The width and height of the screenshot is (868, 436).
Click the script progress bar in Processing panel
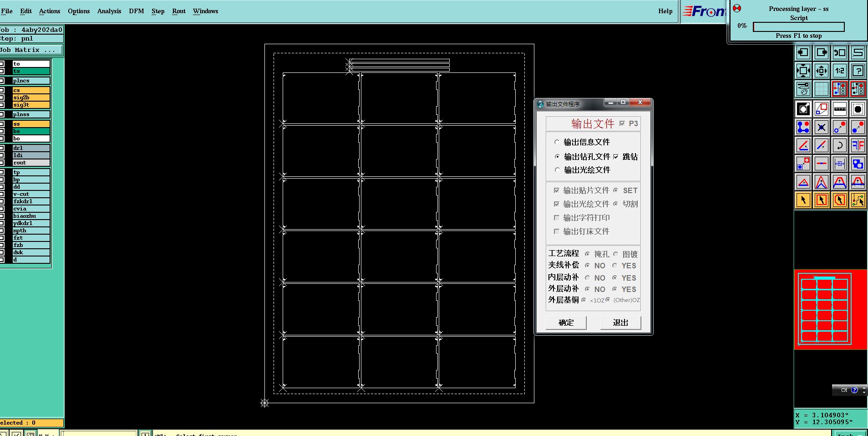(799, 27)
